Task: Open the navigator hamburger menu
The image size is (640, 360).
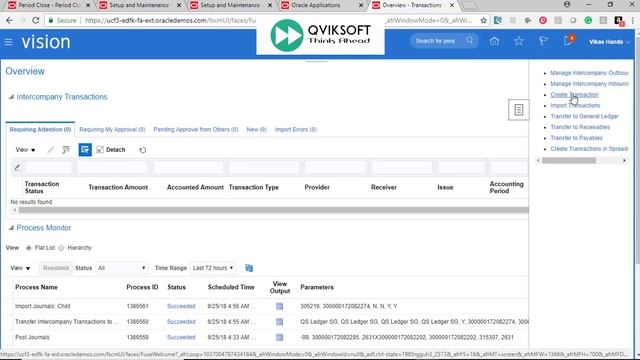Action: point(8,42)
